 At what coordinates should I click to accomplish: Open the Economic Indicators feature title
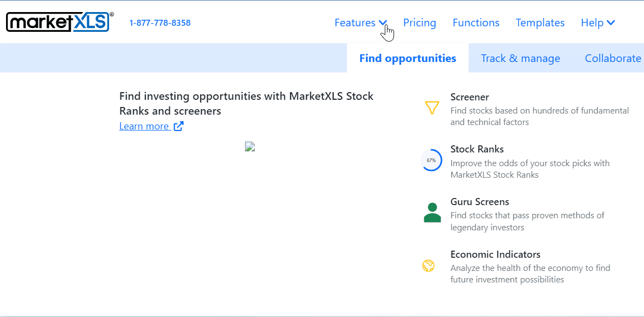click(495, 254)
